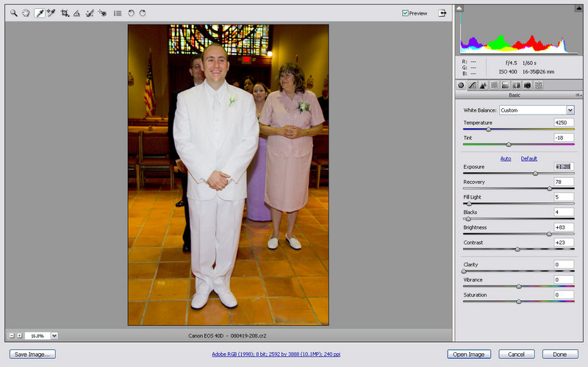Click the Save Image button
This screenshot has height=367, width=588.
32,354
